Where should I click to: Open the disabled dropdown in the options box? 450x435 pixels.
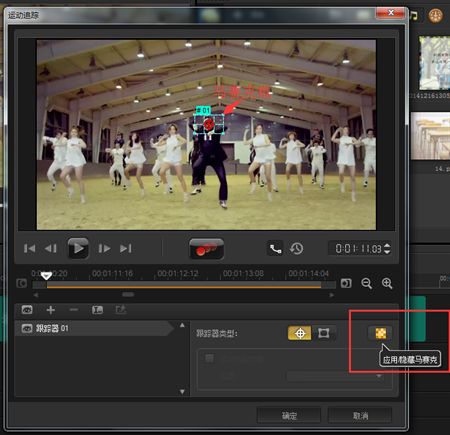pos(335,376)
